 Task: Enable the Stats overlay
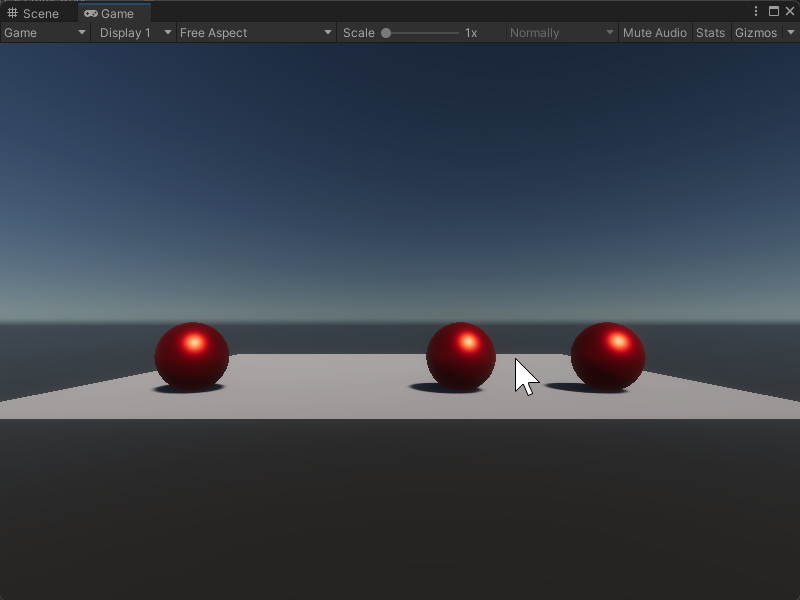tap(710, 32)
